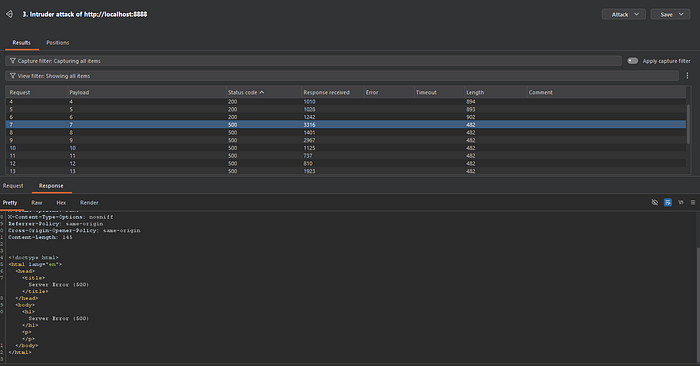700x366 pixels.
Task: Sort by the Response received column header
Action: (333, 92)
